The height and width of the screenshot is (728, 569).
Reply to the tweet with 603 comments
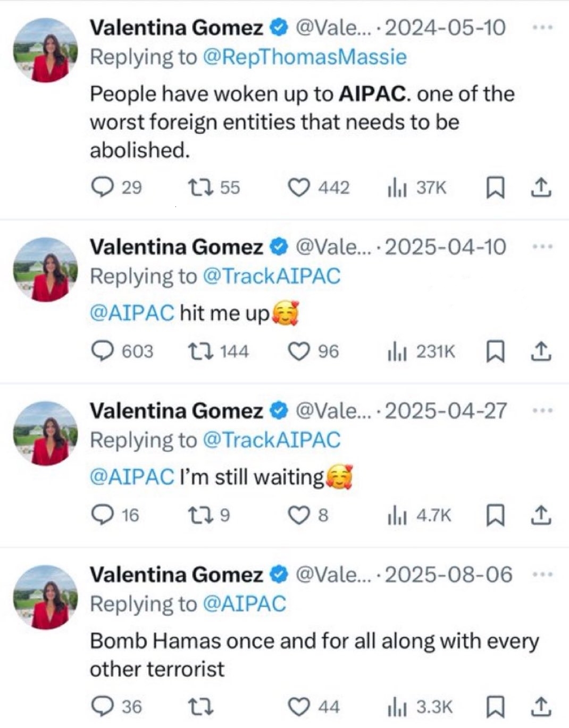point(103,351)
